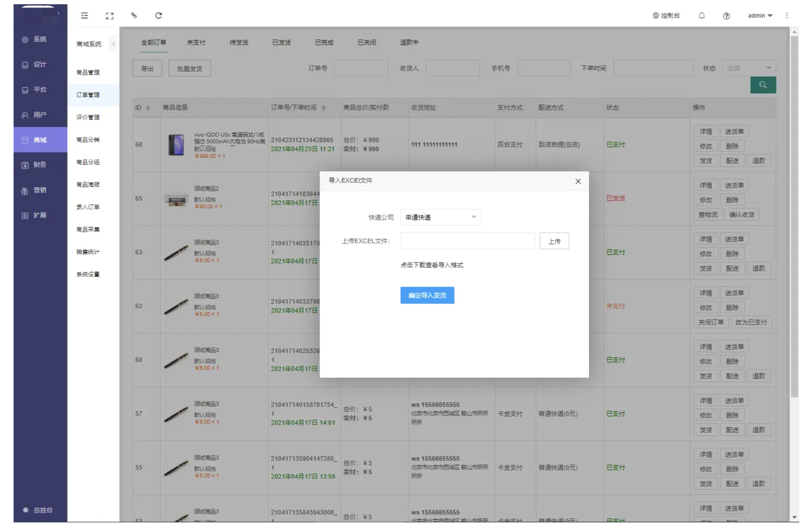Open notifications bell icon

click(x=702, y=16)
